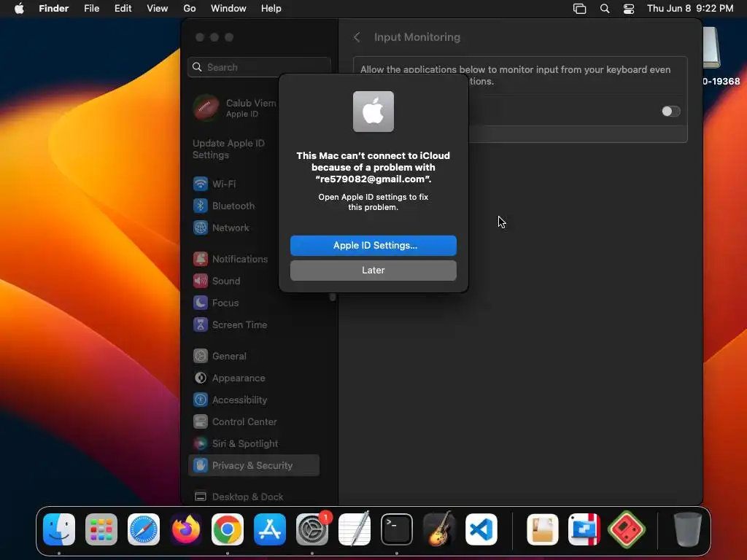Toggle the Input Monitoring app switch
The width and height of the screenshot is (747, 560).
(x=671, y=111)
